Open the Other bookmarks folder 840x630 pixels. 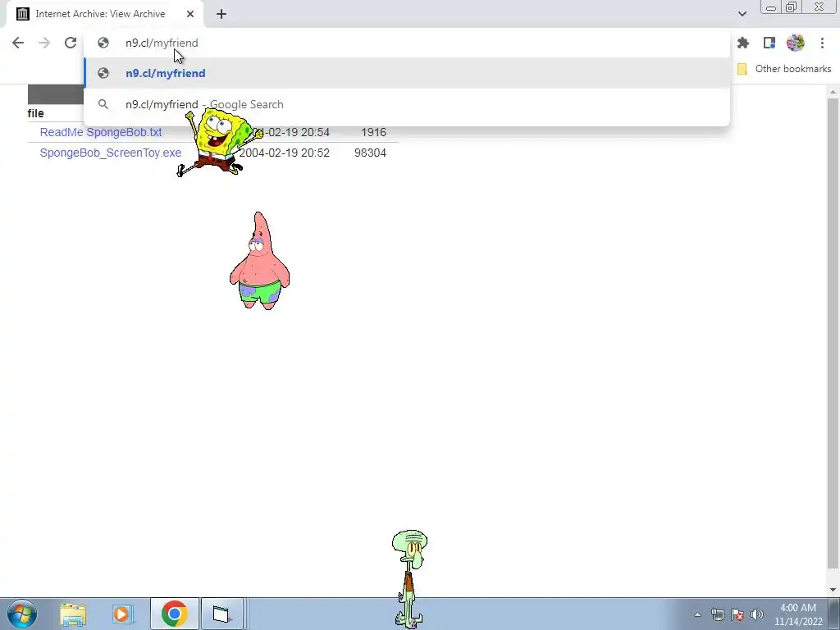[x=784, y=69]
